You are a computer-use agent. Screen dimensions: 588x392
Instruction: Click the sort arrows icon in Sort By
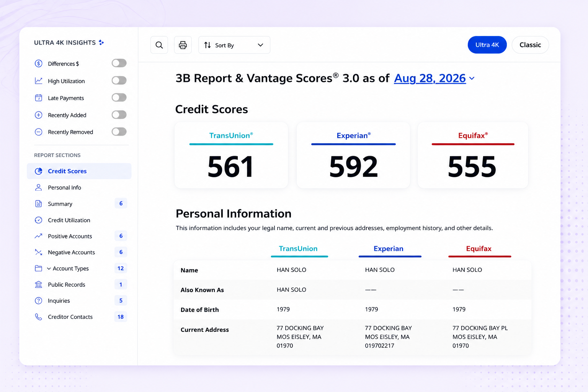(x=207, y=45)
